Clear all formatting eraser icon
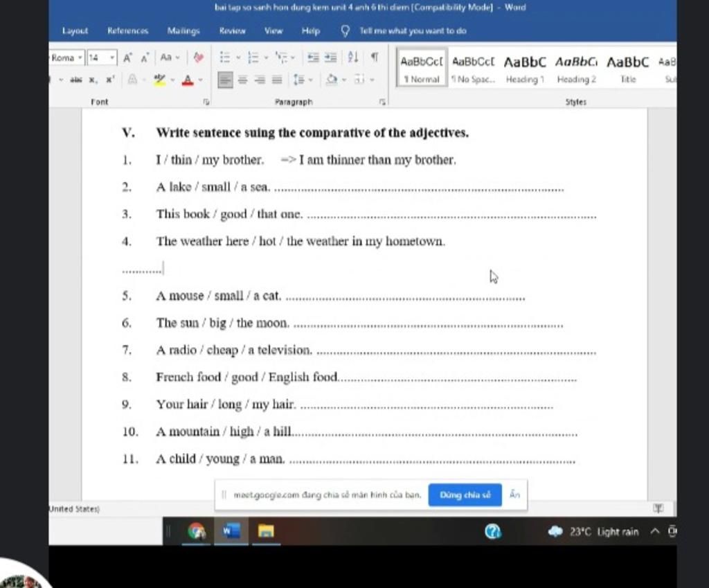Screen dimensions: 709x588 (x=198, y=57)
